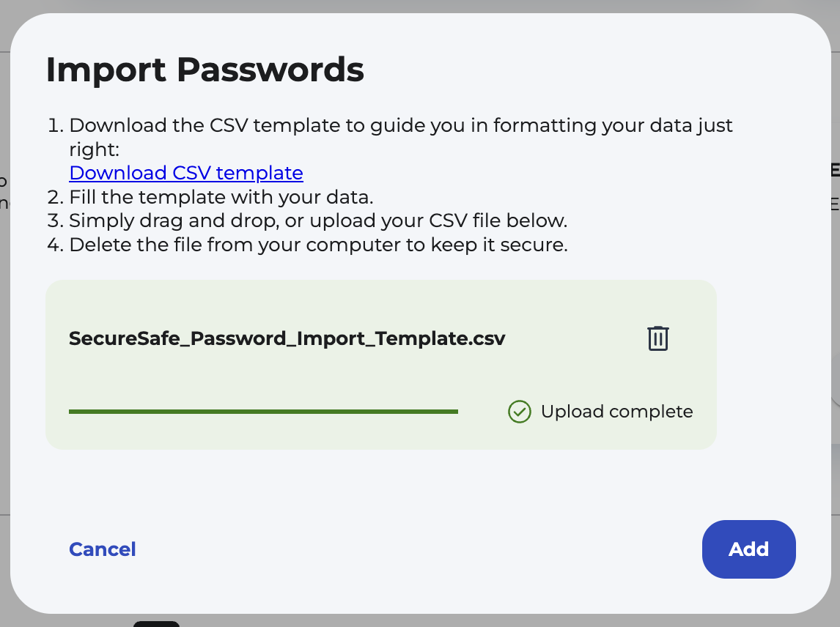Select the uploaded file card
This screenshot has width=840, height=627.
(x=381, y=364)
